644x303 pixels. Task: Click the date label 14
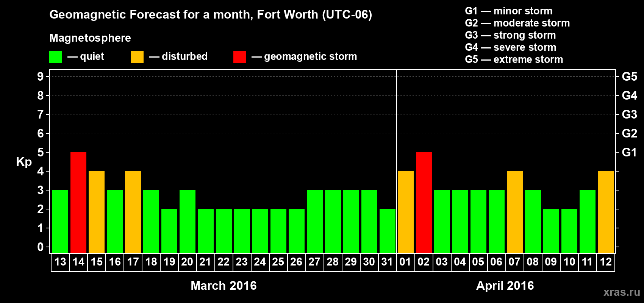pyautogui.click(x=78, y=262)
